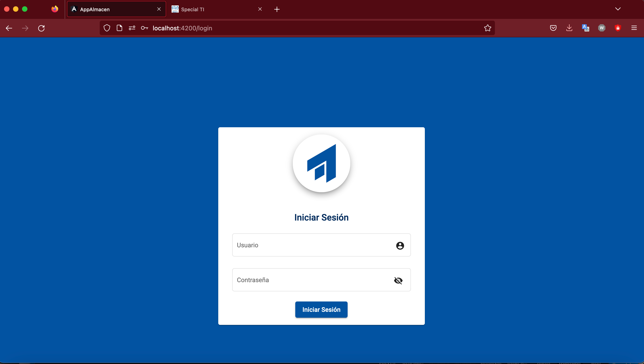Click page info document icon
Image resolution: width=644 pixels, height=364 pixels.
(119, 28)
